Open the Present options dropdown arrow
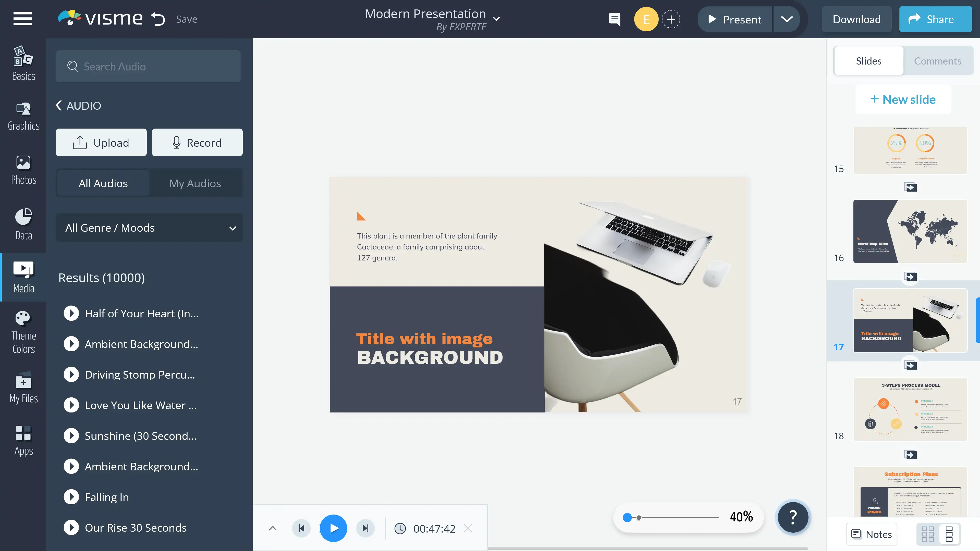The height and width of the screenshot is (551, 980). click(787, 19)
